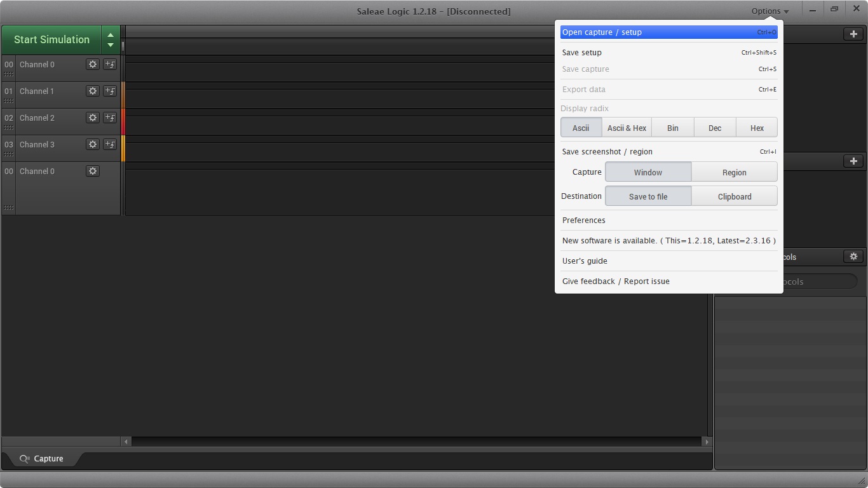Screen dimensions: 868x488
Task: Open Channel 3 gear settings
Action: [93, 144]
